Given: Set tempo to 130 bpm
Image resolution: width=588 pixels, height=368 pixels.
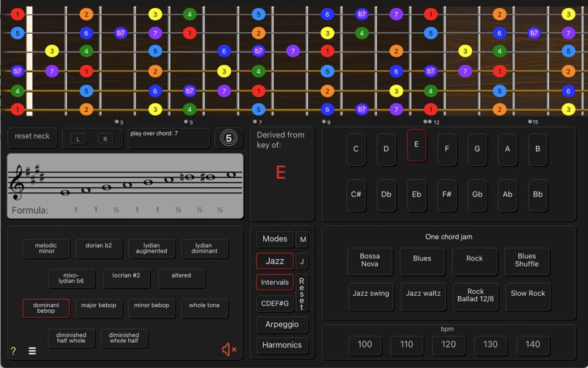Looking at the screenshot, I should tap(491, 344).
